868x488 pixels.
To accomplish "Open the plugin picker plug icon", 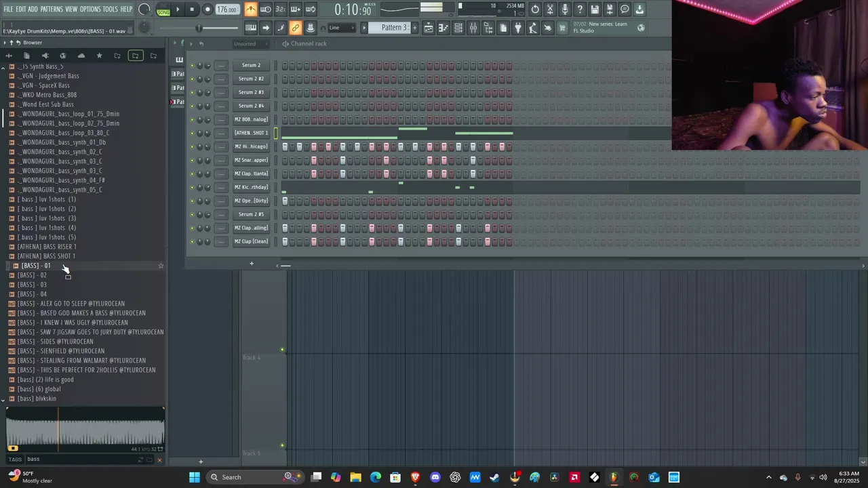I will click(x=518, y=28).
